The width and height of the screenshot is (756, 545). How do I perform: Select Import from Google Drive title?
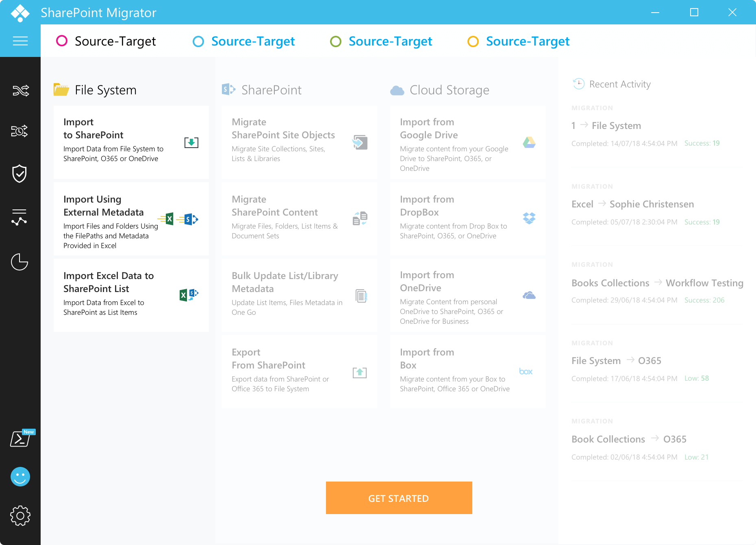[429, 129]
